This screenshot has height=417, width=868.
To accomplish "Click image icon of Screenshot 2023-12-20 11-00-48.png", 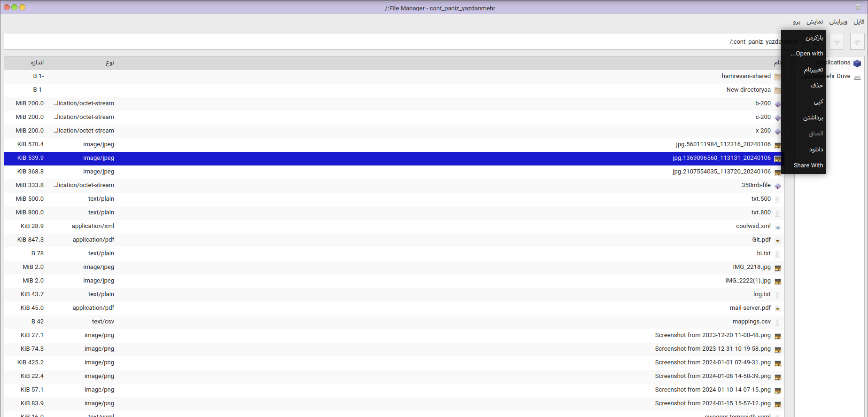I will [x=778, y=336].
